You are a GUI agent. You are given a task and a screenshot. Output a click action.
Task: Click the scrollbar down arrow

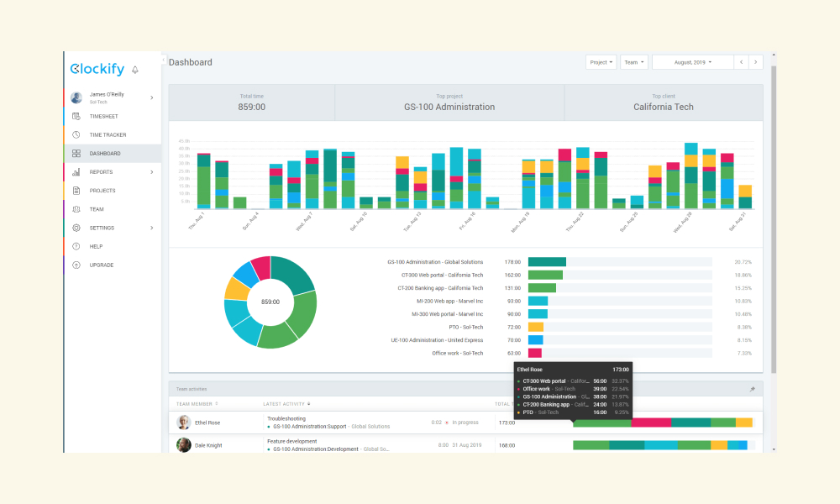[x=774, y=449]
